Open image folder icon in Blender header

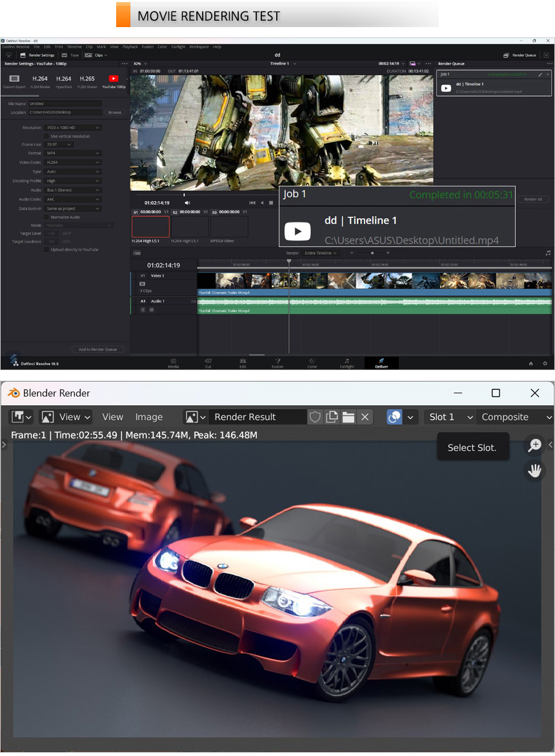coord(348,417)
